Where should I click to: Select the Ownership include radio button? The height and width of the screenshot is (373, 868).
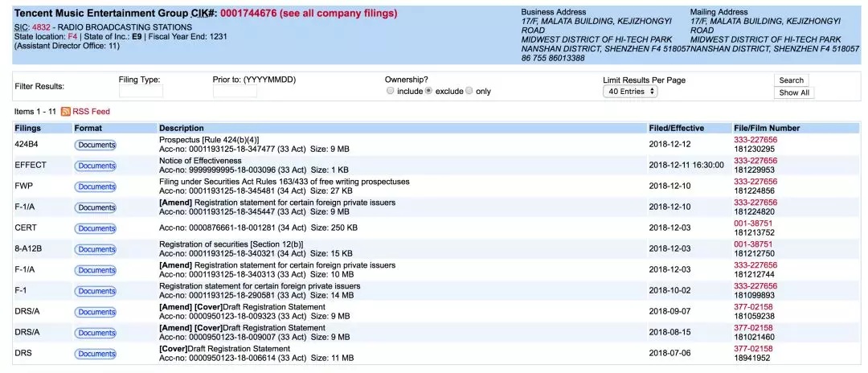391,91
